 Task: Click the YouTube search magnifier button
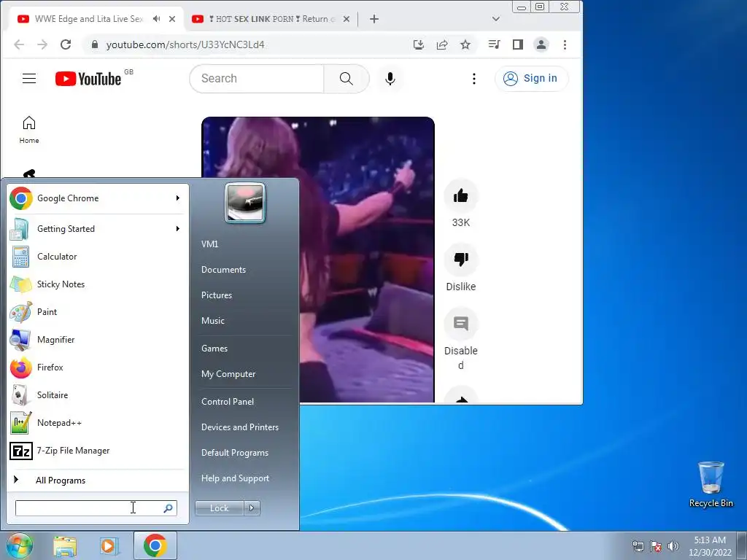[347, 79]
